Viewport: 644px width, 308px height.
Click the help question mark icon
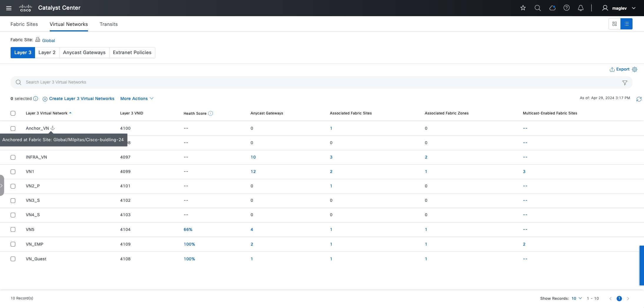coord(566,8)
